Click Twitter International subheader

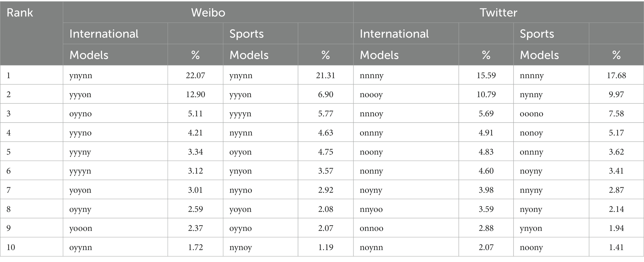406,33
